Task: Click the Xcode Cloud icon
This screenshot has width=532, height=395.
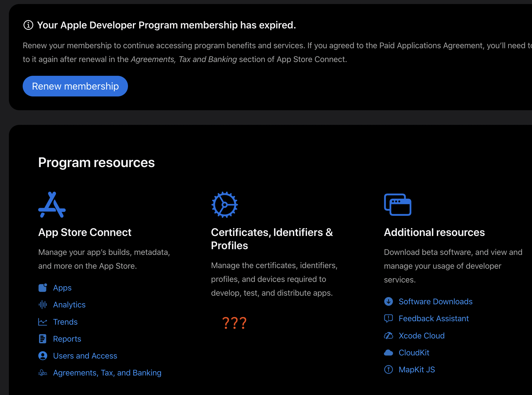Action: point(389,336)
